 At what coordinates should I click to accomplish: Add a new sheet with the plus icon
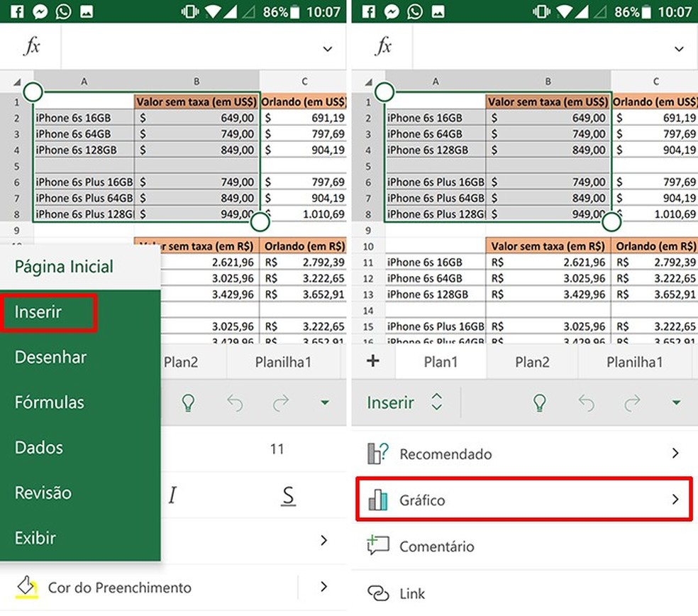click(372, 362)
